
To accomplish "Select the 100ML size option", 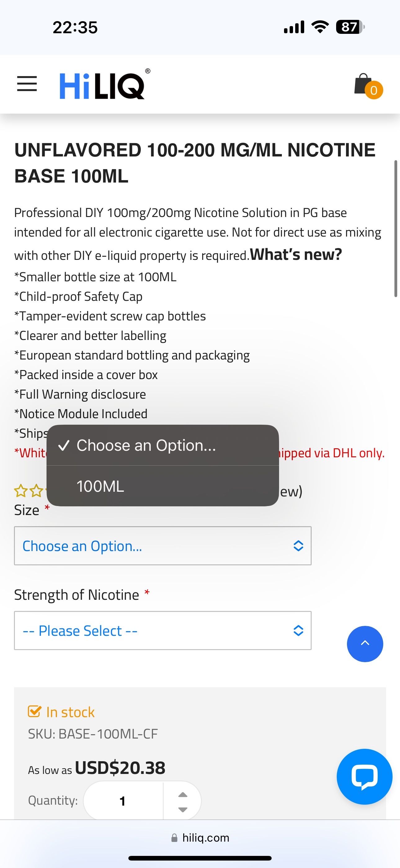I will pos(100,486).
